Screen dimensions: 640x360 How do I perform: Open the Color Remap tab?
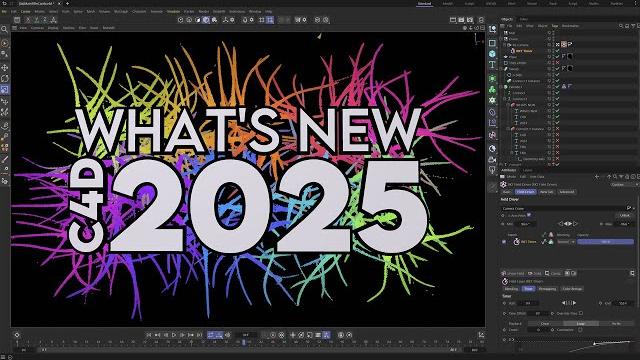572,289
